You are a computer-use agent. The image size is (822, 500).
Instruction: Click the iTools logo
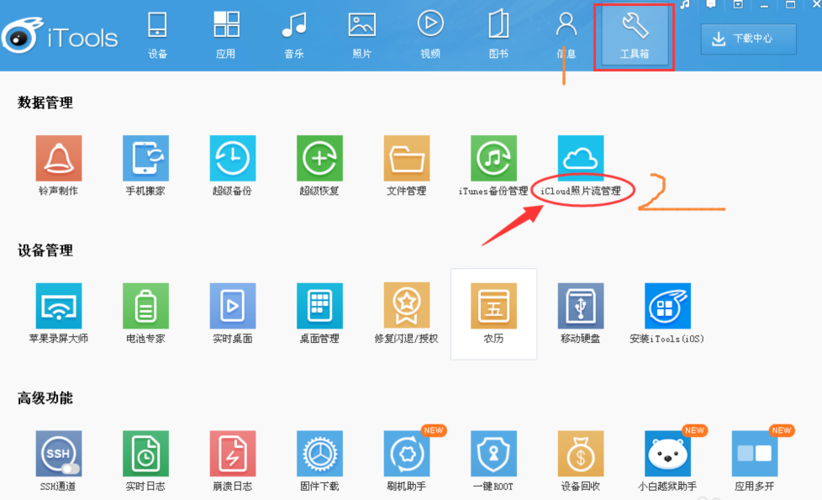pos(60,36)
